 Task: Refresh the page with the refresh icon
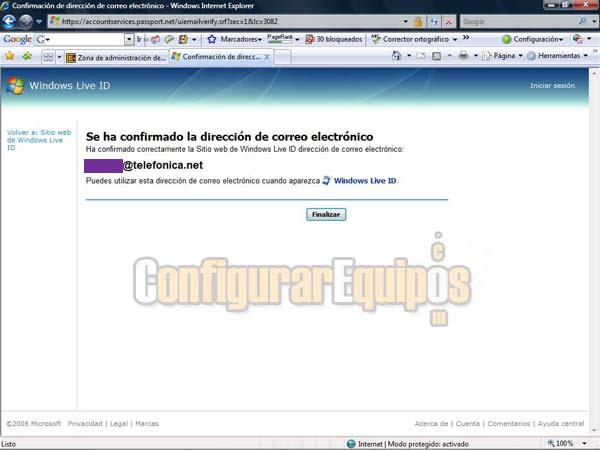[434, 22]
